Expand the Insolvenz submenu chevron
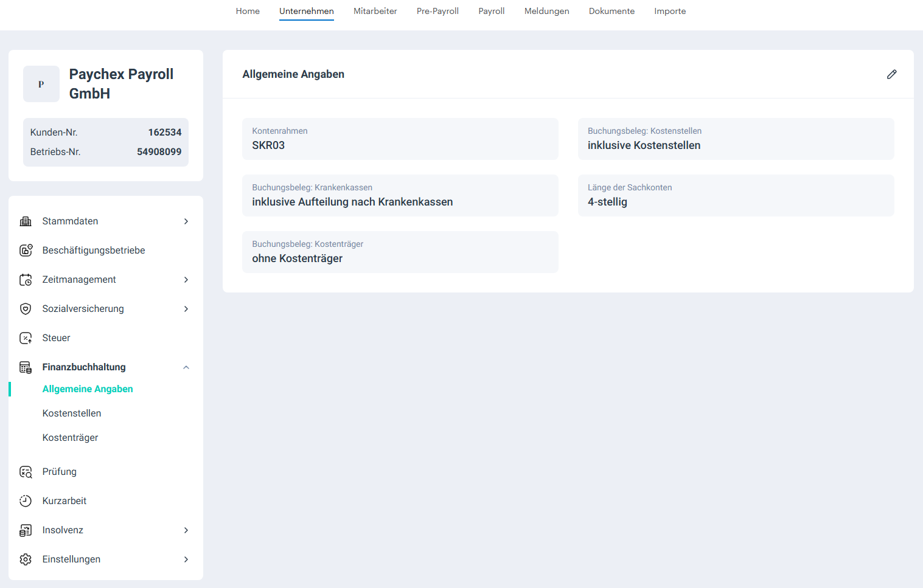This screenshot has width=923, height=588. coord(186,530)
